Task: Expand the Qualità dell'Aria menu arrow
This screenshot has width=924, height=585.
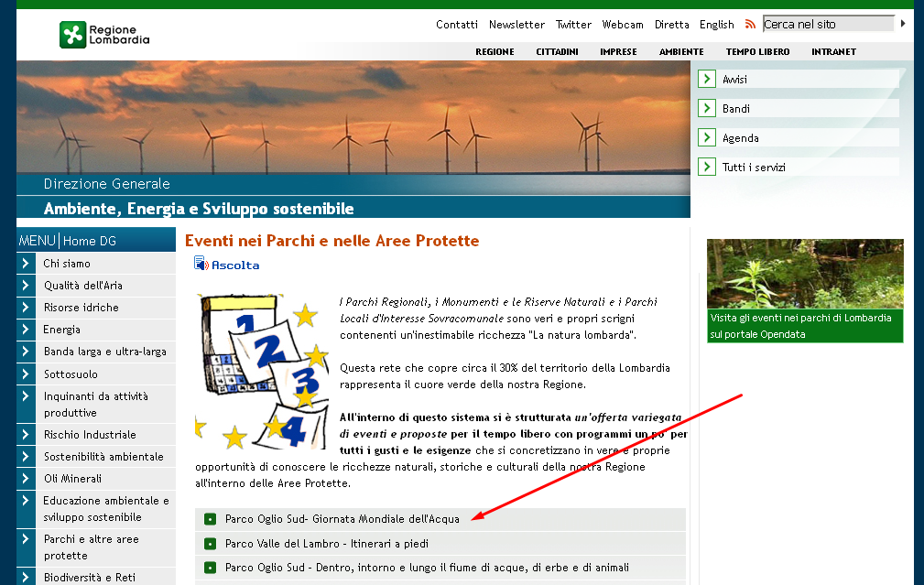Action: [x=26, y=286]
